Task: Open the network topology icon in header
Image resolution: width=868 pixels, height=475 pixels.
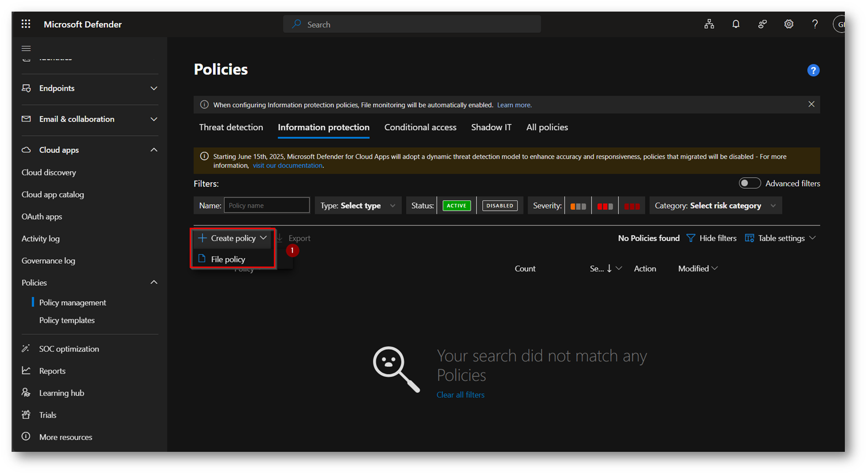Action: [709, 24]
